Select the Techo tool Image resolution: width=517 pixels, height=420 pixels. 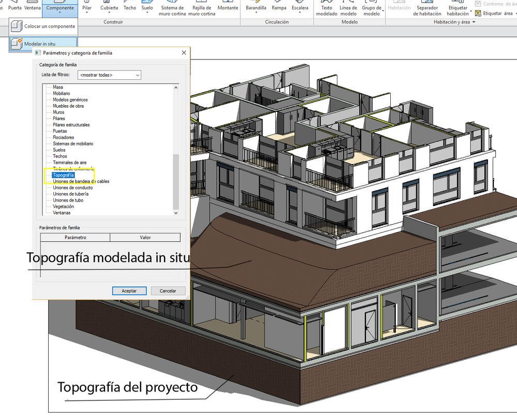129,8
